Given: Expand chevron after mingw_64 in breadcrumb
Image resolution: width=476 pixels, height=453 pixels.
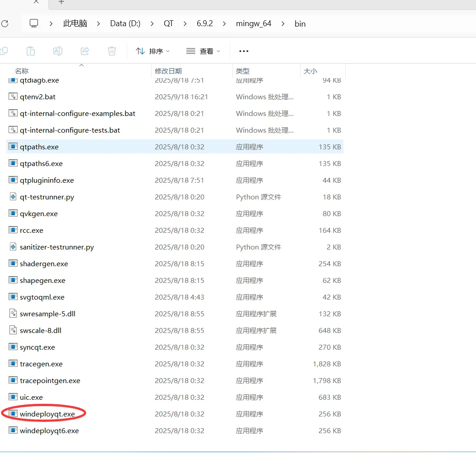Looking at the screenshot, I should pyautogui.click(x=283, y=23).
